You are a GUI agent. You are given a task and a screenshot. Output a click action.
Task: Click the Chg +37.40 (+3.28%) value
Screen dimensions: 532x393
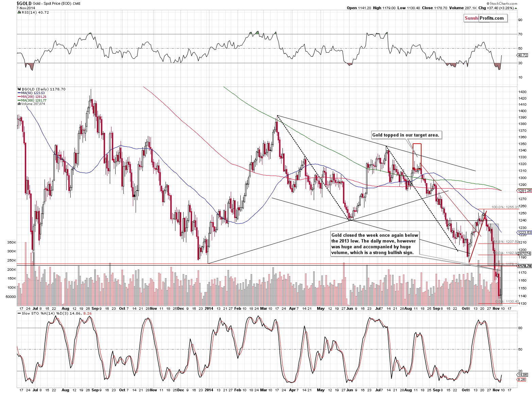coord(498,8)
